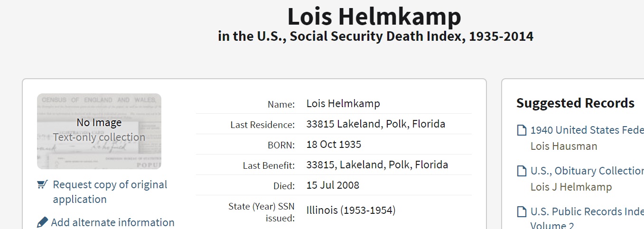
Task: Click the document icon beside Public Records Index
Action: 522,212
